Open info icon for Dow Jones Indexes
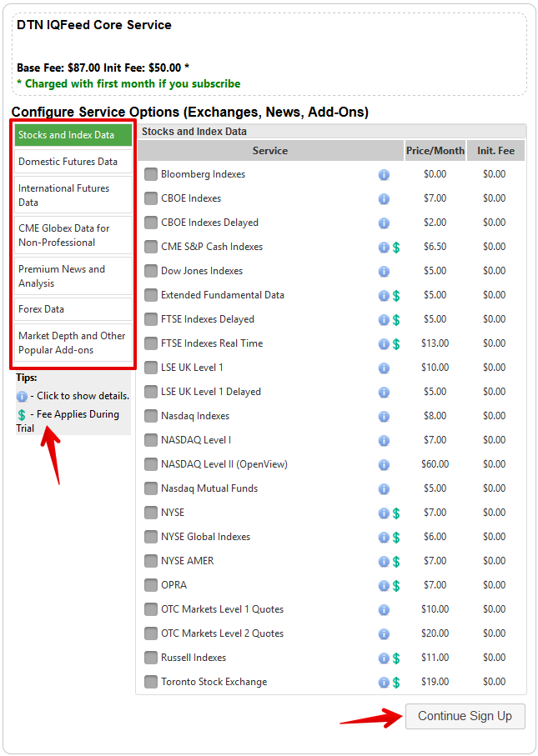This screenshot has height=756, width=538. [384, 271]
